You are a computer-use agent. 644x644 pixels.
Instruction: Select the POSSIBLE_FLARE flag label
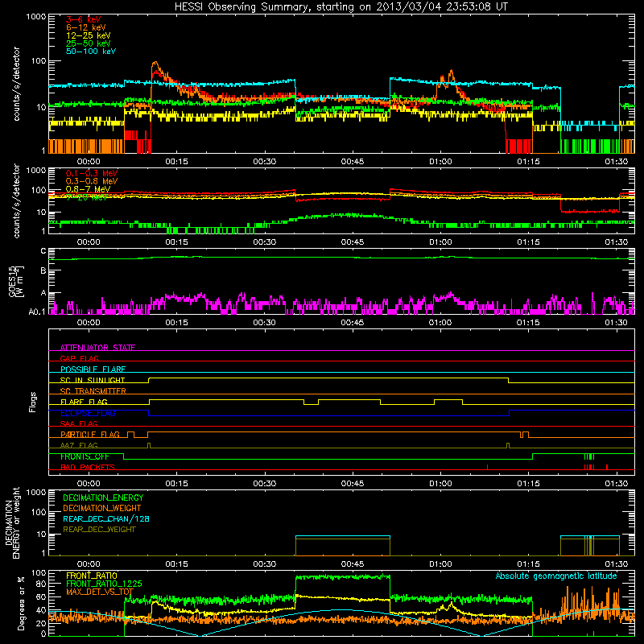[x=93, y=369]
